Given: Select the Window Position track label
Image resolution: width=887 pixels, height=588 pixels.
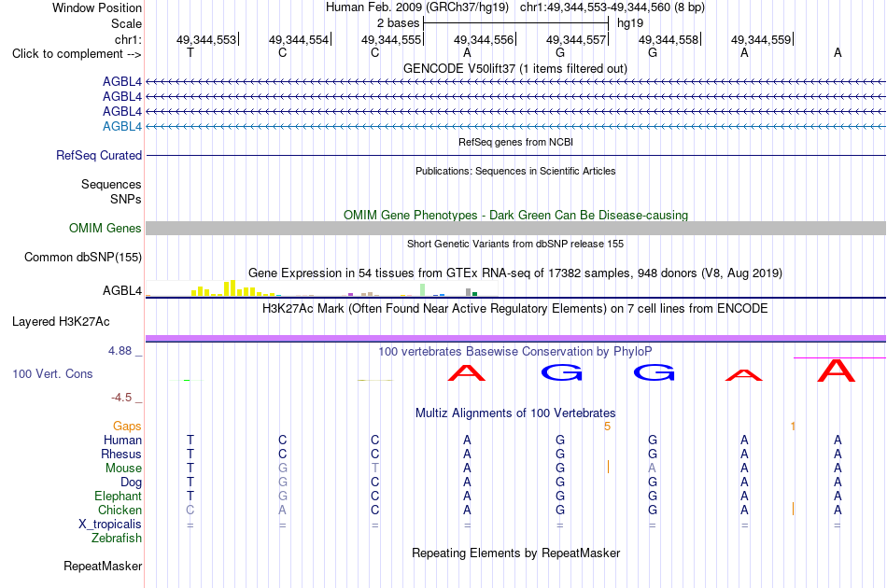Looking at the screenshot, I should point(97,7).
